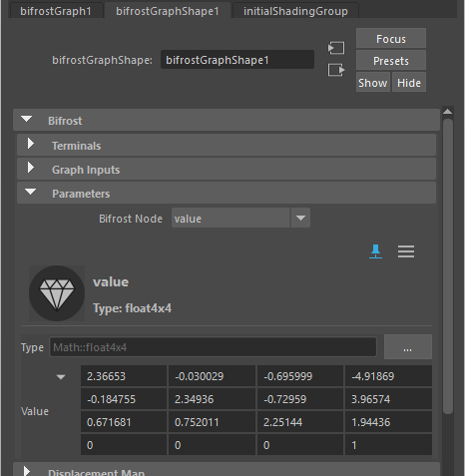Image resolution: width=465 pixels, height=476 pixels.
Task: Collapse the matrix Value disclosure arrow
Action: (x=61, y=377)
